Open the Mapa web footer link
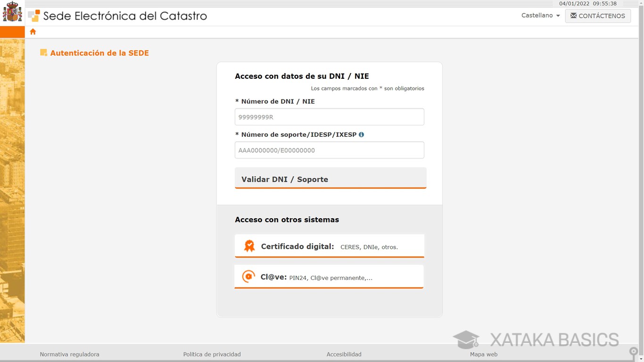Screen dimensions: 644x362 [x=484, y=354]
